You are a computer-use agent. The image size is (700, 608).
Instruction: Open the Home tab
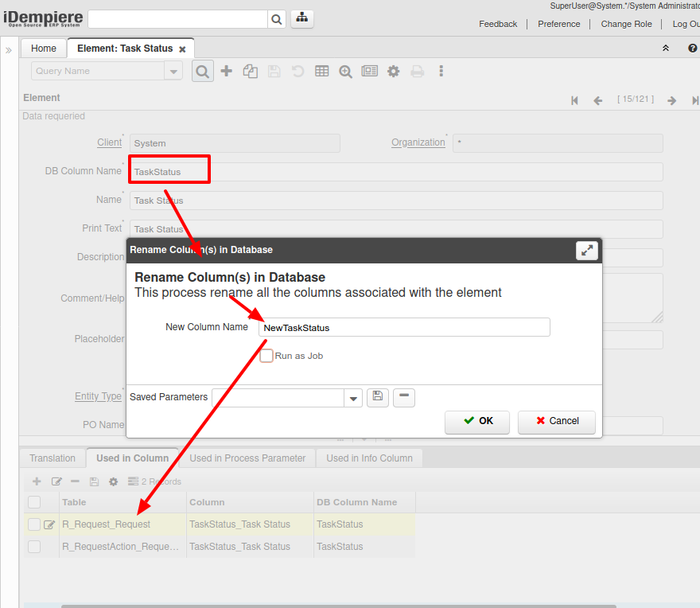click(x=44, y=49)
